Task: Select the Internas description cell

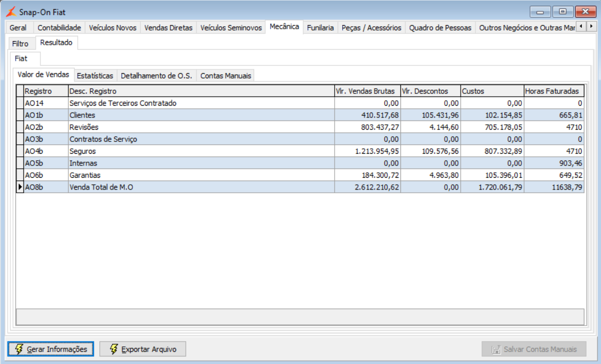Action: pyautogui.click(x=201, y=163)
